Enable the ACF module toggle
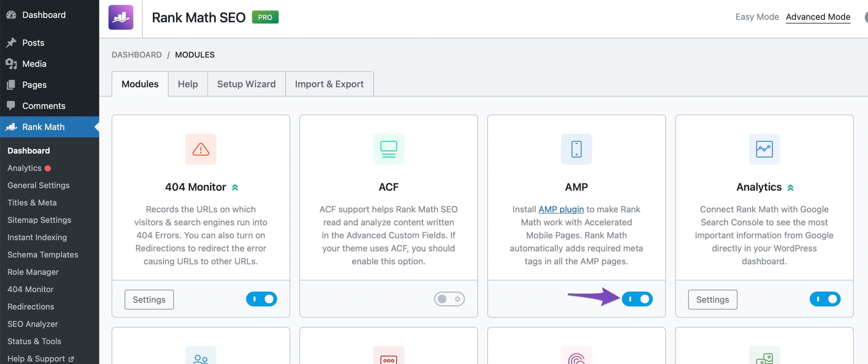 tap(449, 299)
